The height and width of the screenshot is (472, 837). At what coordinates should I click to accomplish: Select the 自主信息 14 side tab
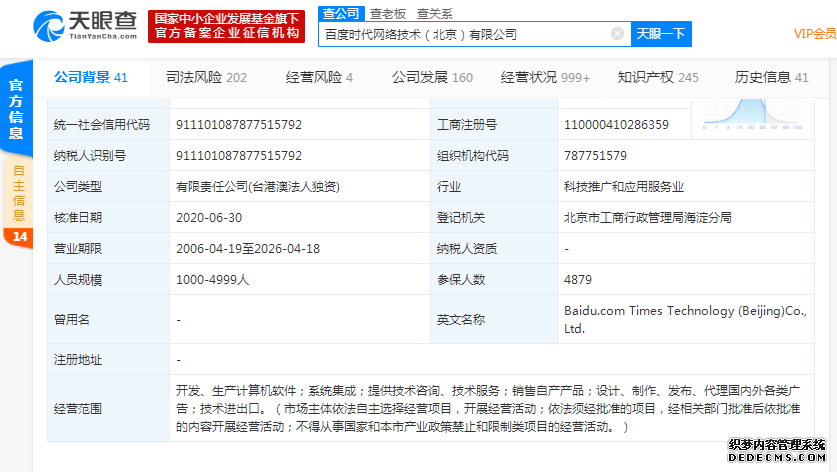click(x=19, y=203)
